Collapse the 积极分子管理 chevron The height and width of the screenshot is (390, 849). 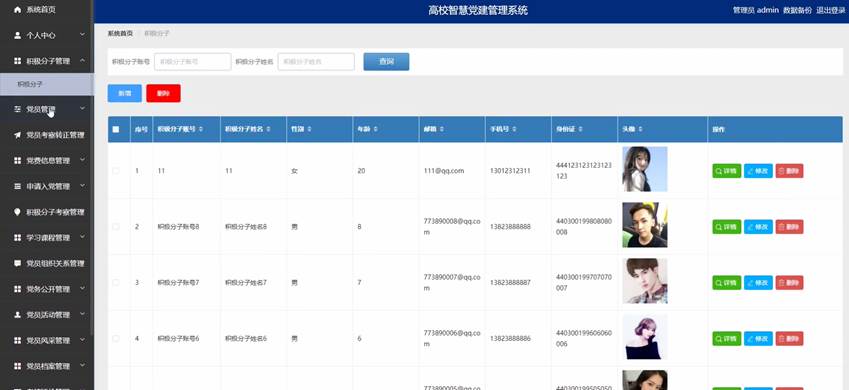[82, 61]
